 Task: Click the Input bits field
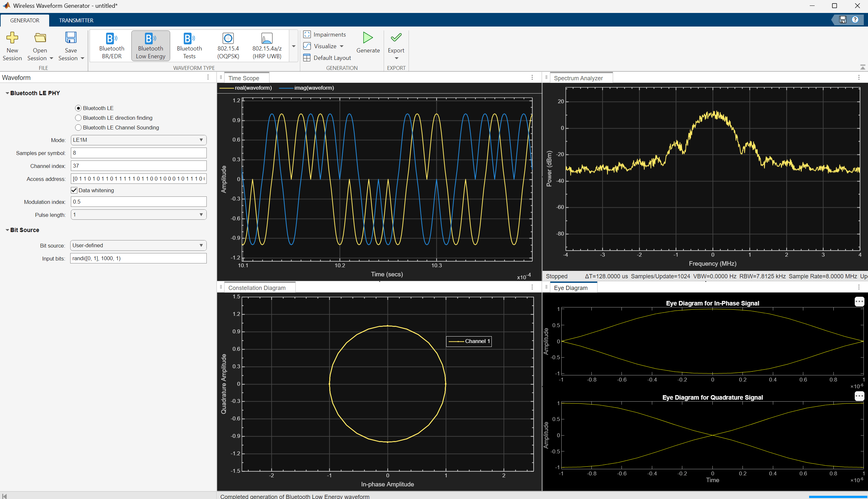pyautogui.click(x=138, y=259)
